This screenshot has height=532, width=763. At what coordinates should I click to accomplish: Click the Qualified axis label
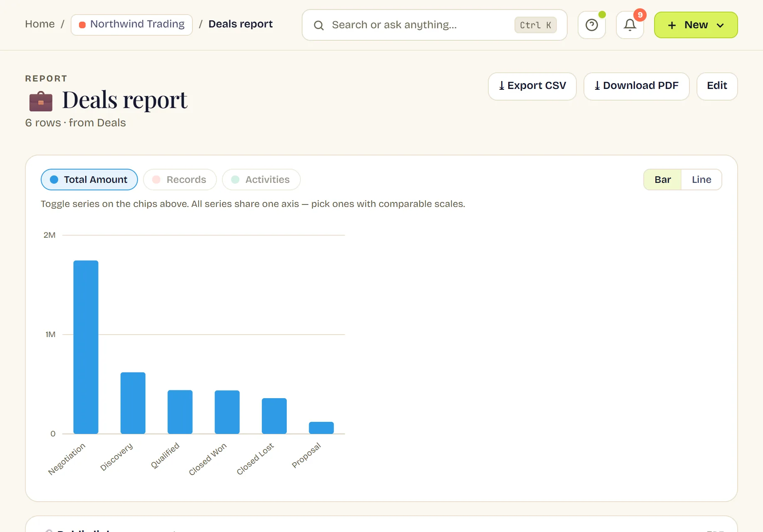165,456
